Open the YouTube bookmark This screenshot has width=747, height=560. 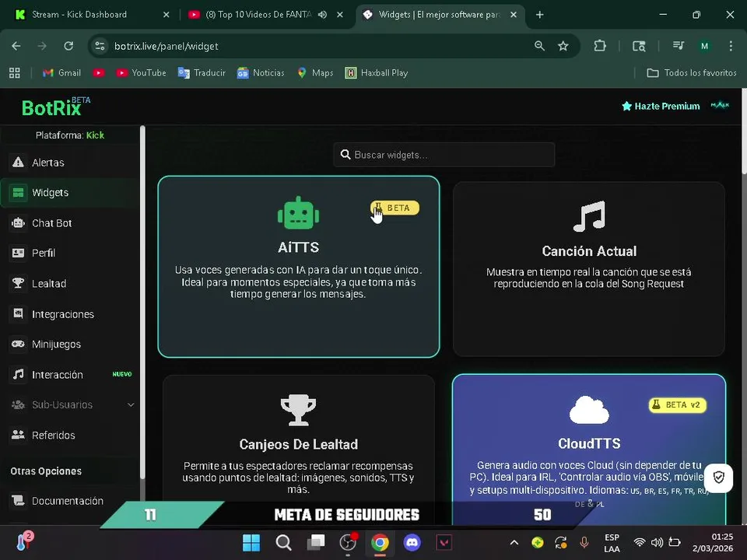(x=141, y=73)
